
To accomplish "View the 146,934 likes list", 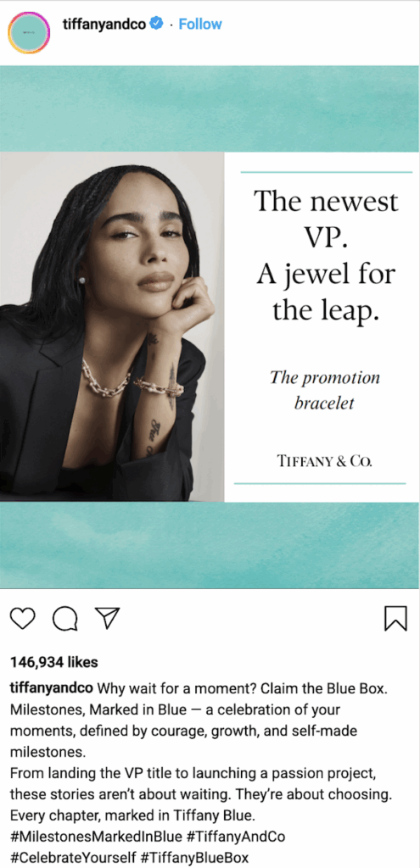I will tap(53, 661).
